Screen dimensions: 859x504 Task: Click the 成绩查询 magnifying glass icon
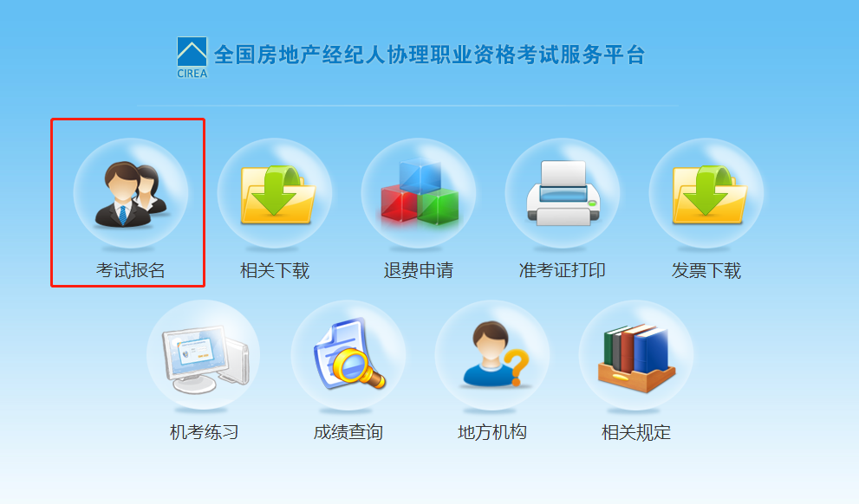[x=348, y=355]
